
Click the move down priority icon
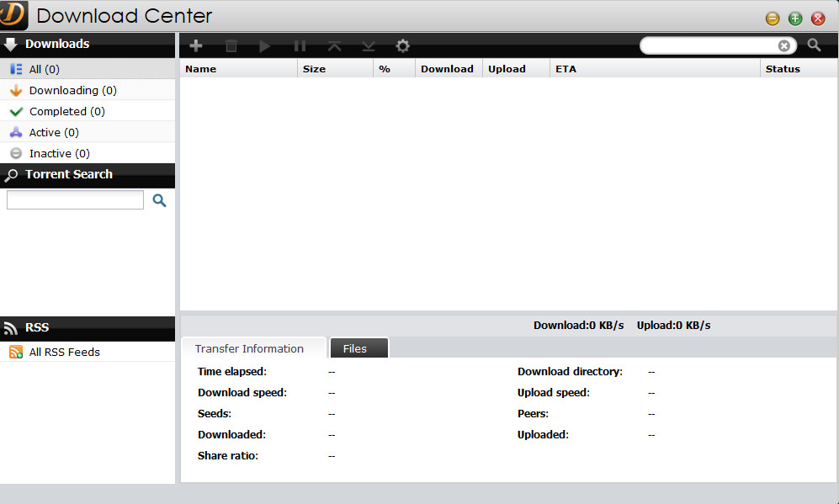(x=369, y=46)
